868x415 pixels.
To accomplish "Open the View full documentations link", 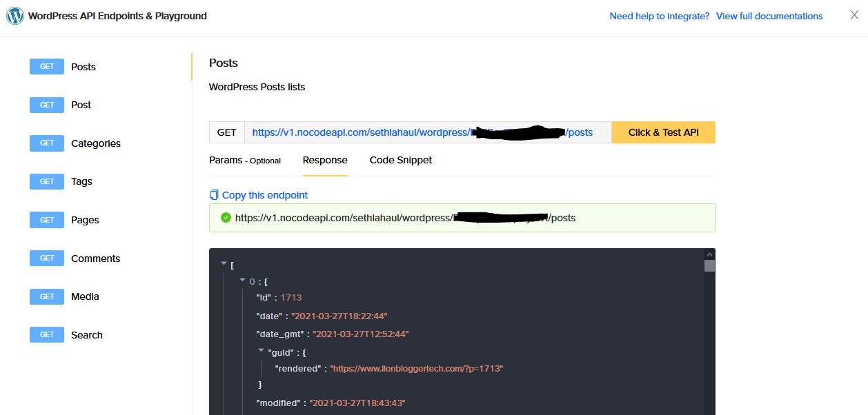I will (769, 16).
